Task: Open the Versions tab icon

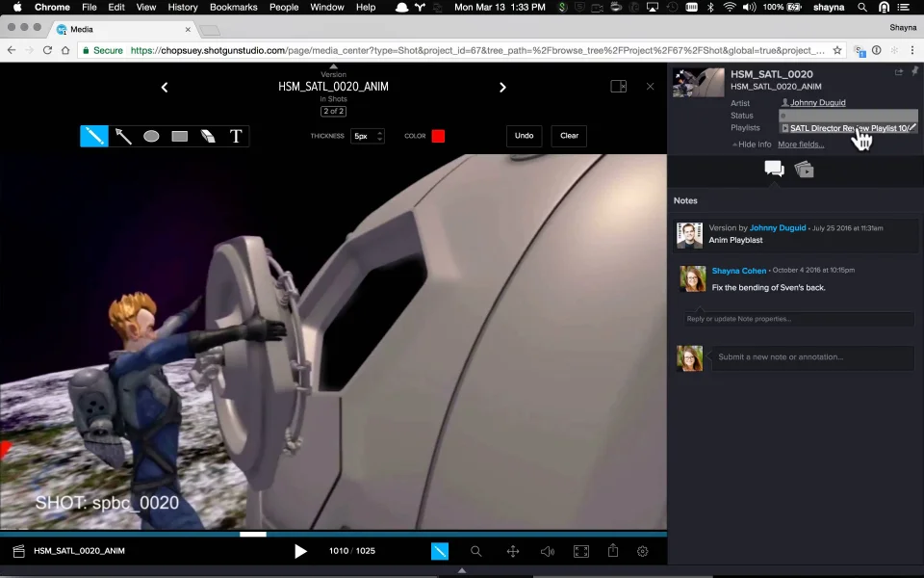Action: pos(805,170)
